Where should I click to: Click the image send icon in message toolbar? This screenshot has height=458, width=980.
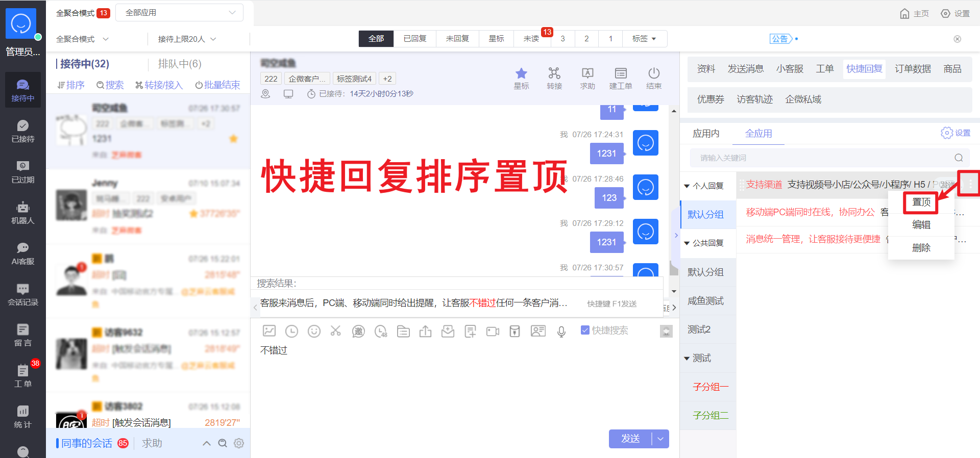click(269, 331)
